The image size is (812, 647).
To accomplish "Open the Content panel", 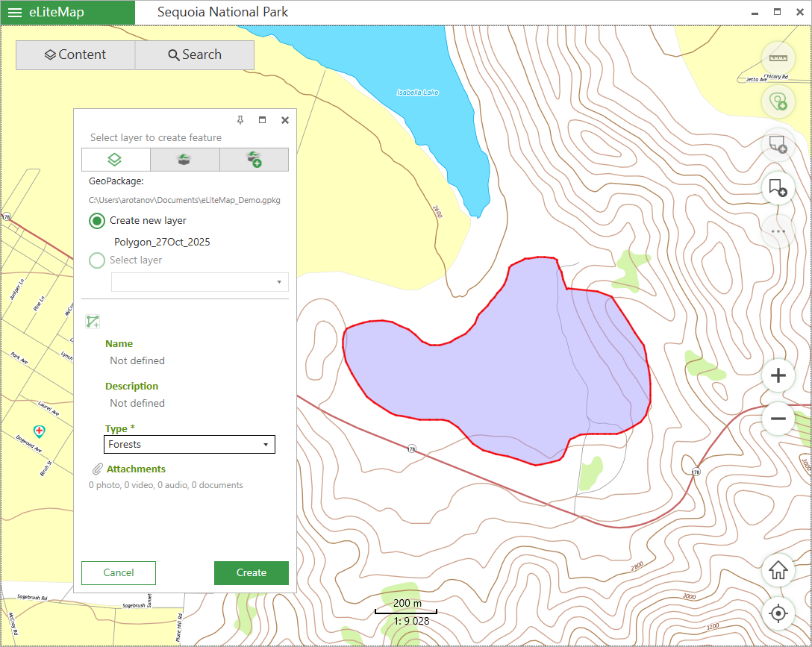I will (x=75, y=55).
